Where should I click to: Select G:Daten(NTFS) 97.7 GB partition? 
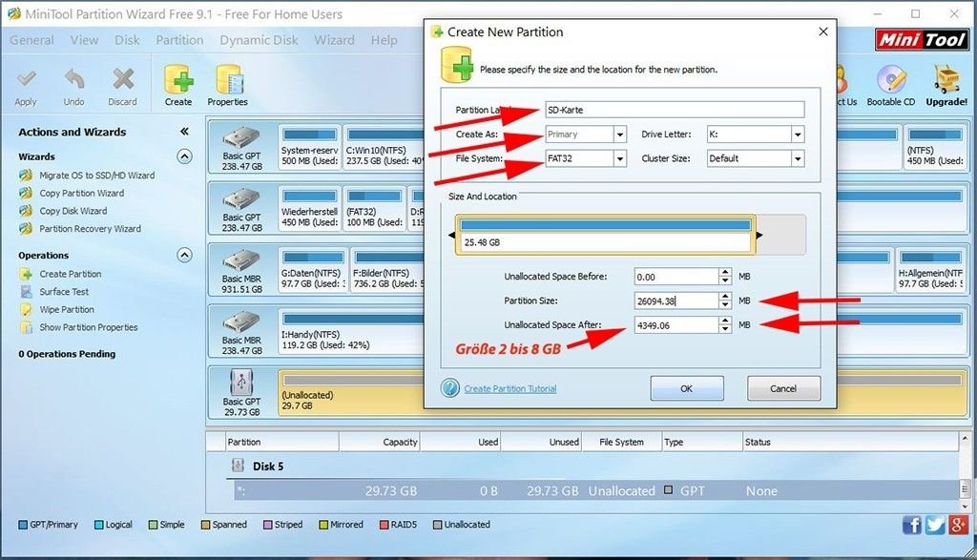tap(313, 270)
